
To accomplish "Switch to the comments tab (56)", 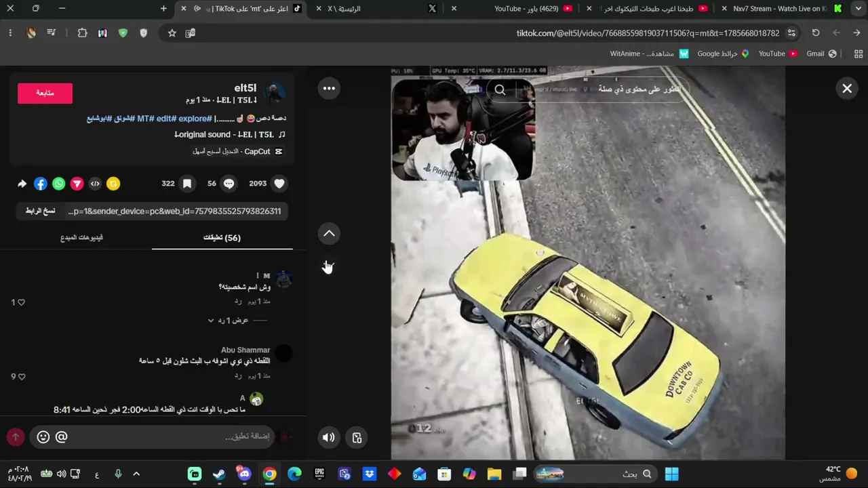I will 222,238.
